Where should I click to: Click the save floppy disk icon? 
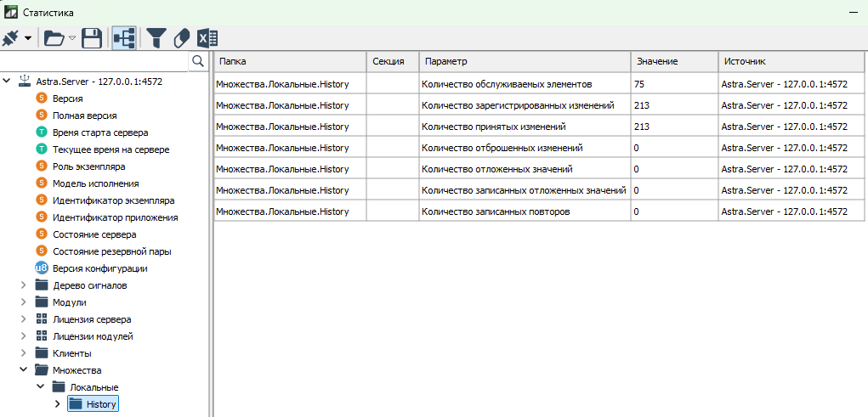(x=92, y=37)
